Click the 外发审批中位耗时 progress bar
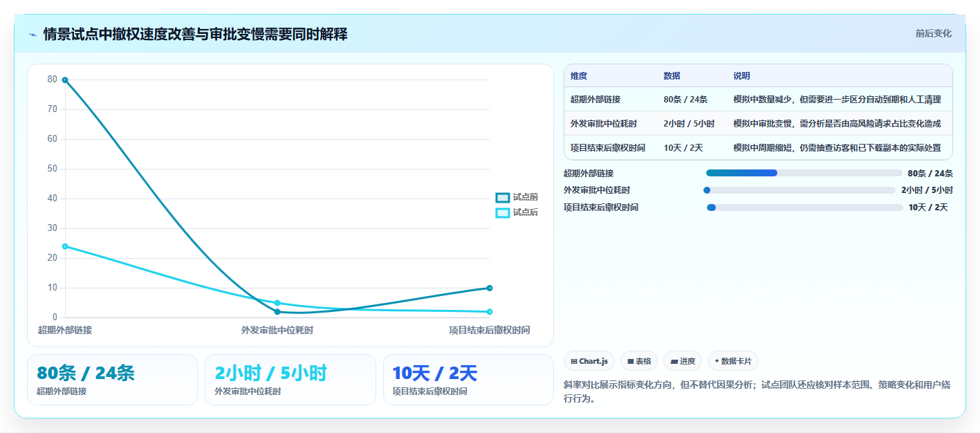The height and width of the screenshot is (433, 980). click(799, 190)
